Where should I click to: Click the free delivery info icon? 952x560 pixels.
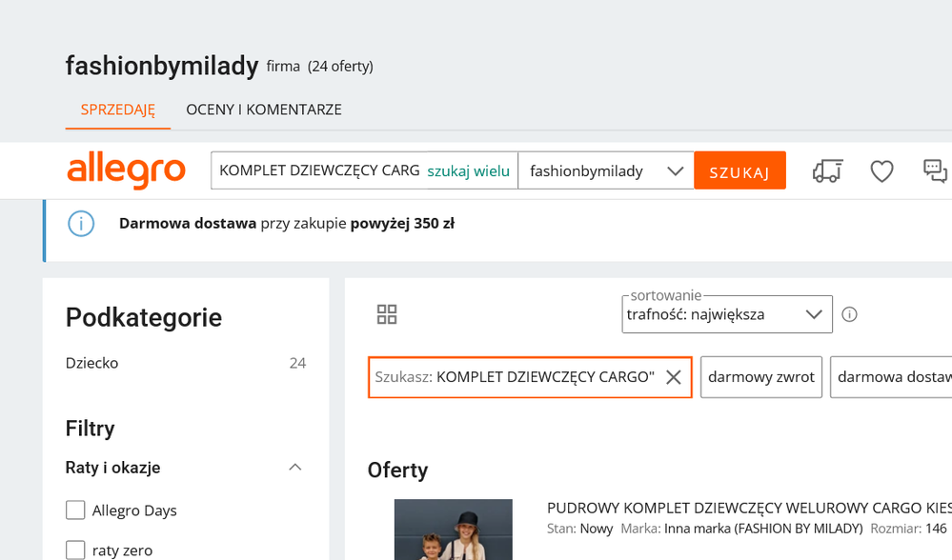[82, 224]
